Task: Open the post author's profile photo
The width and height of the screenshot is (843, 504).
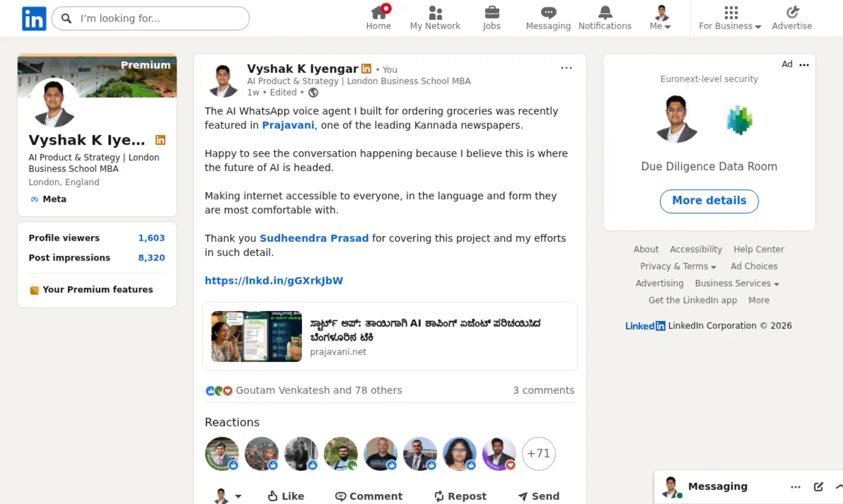Action: [223, 80]
